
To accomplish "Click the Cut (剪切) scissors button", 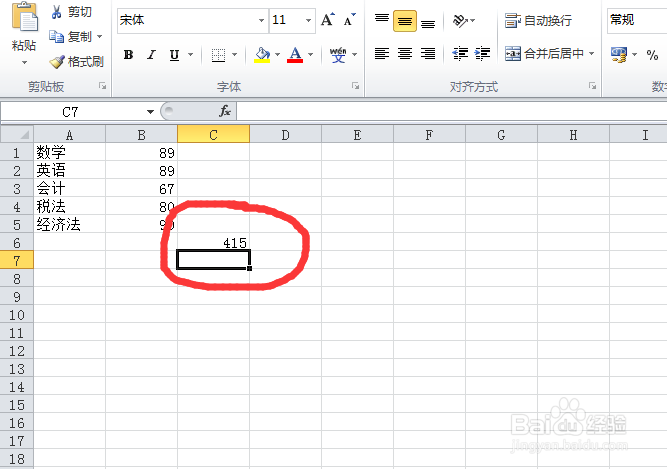I will click(71, 12).
